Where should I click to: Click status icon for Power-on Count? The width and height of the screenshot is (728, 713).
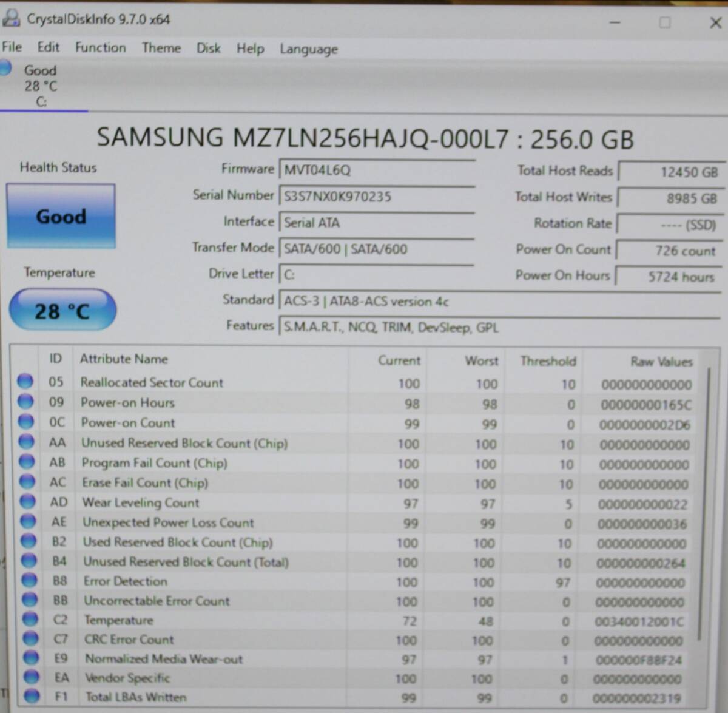point(26,421)
